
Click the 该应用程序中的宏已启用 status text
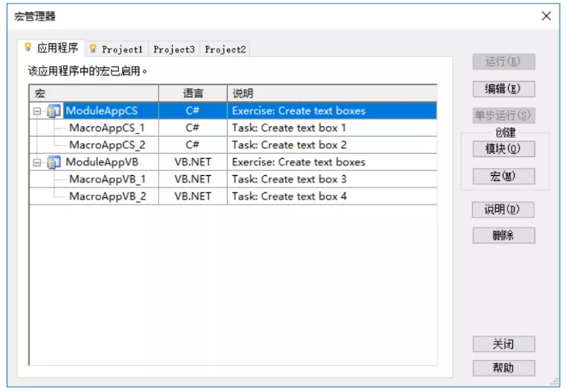[88, 71]
